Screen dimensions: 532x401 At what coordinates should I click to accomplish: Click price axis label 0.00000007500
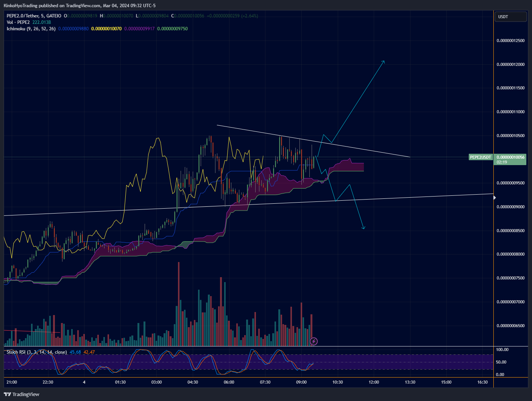(x=510, y=278)
